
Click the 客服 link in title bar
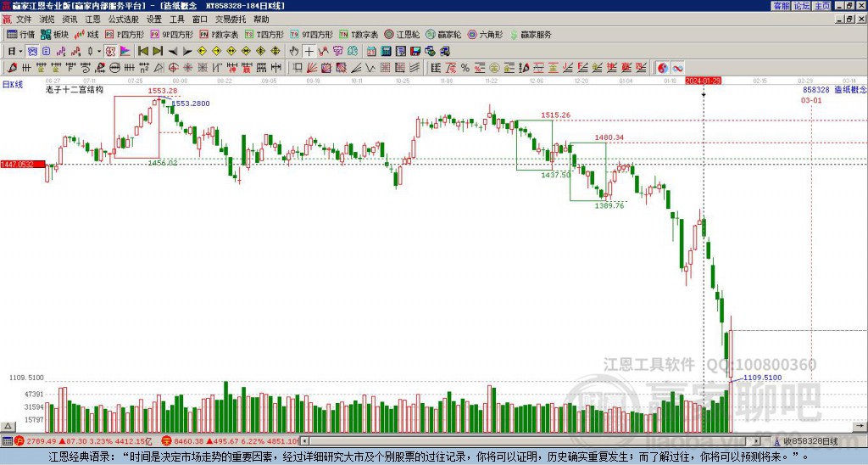pyautogui.click(x=781, y=6)
